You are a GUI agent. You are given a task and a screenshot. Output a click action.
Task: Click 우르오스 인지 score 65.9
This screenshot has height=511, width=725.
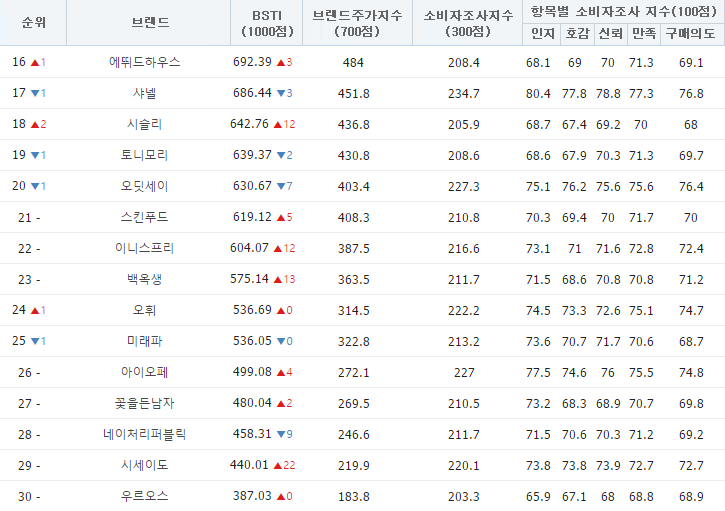coord(538,496)
